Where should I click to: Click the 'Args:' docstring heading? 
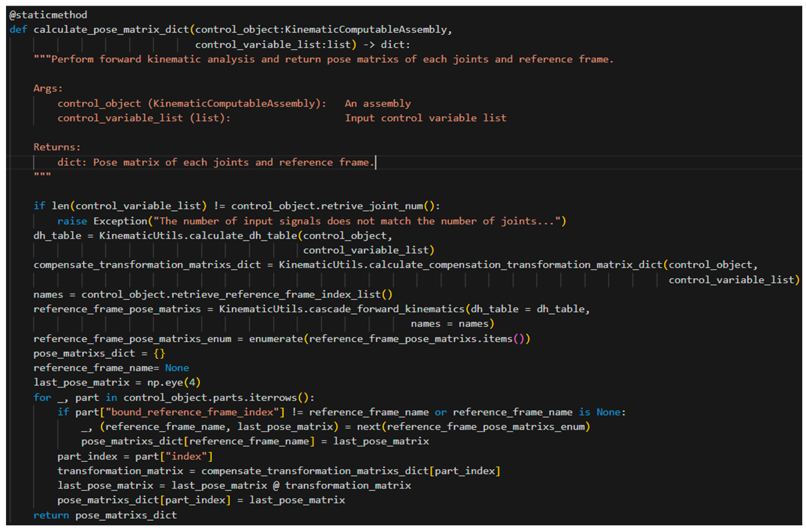(x=48, y=89)
